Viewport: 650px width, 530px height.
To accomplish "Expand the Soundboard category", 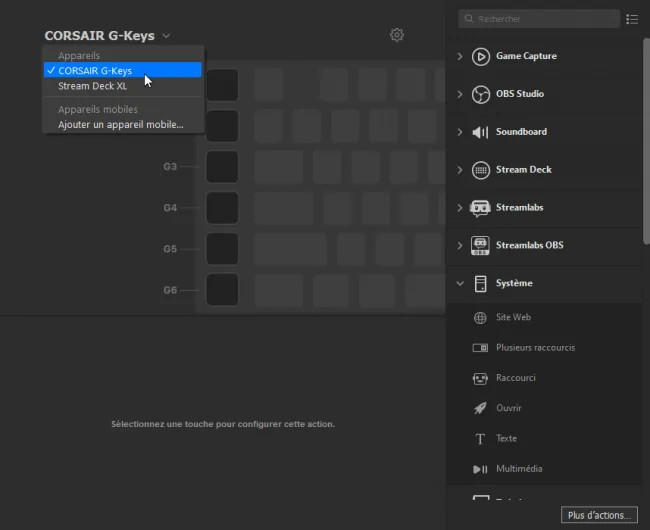I will [460, 132].
